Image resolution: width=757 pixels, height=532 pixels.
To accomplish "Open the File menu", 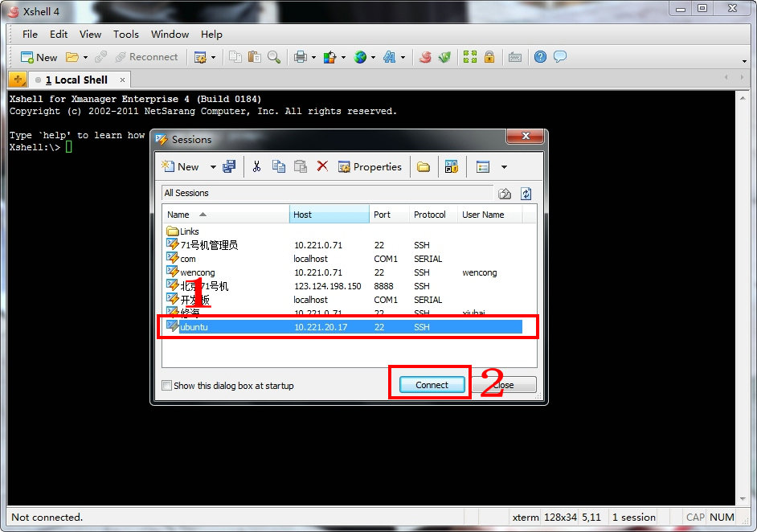I will pyautogui.click(x=30, y=35).
